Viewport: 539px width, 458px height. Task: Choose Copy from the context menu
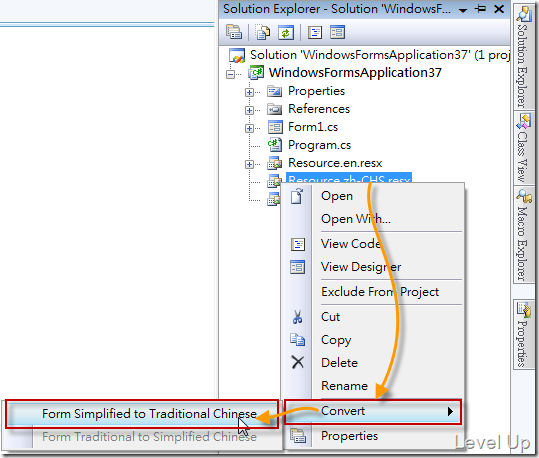[373, 340]
